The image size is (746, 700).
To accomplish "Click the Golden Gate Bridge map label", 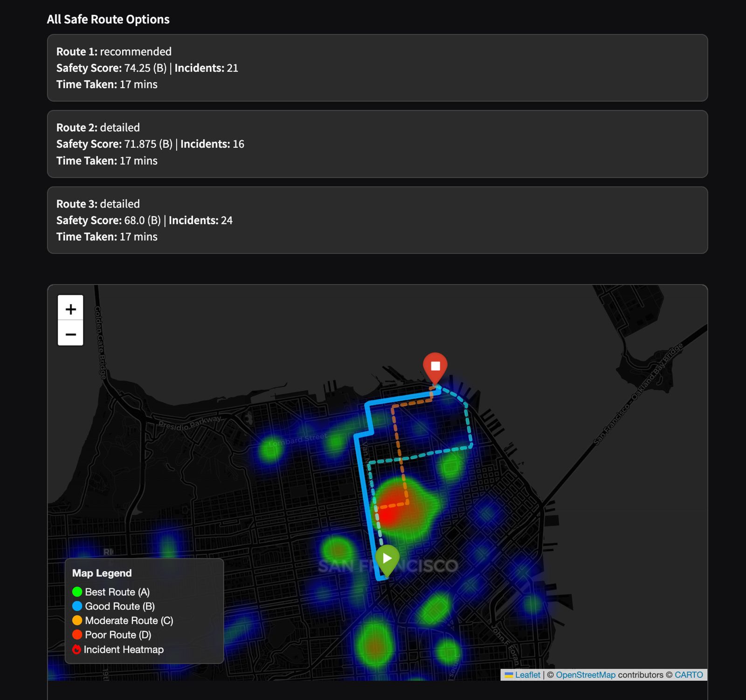I will point(100,342).
